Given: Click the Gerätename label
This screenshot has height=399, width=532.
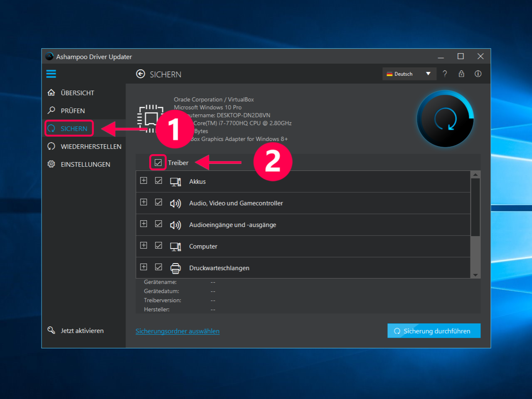Looking at the screenshot, I should click(x=160, y=282).
